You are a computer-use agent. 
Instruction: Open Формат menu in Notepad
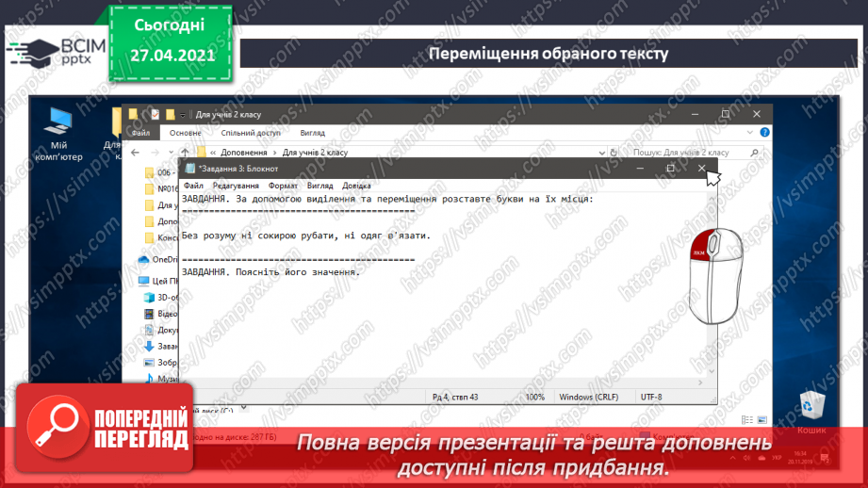283,186
